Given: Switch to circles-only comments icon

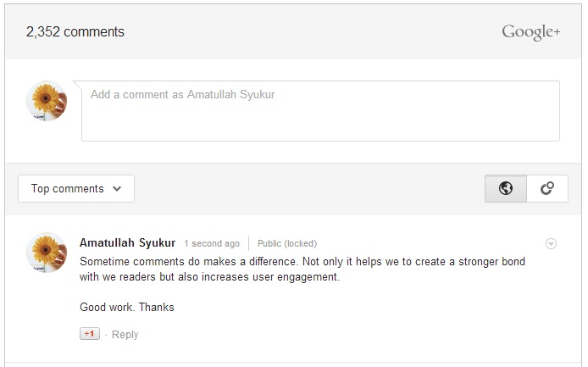Looking at the screenshot, I should [x=547, y=188].
